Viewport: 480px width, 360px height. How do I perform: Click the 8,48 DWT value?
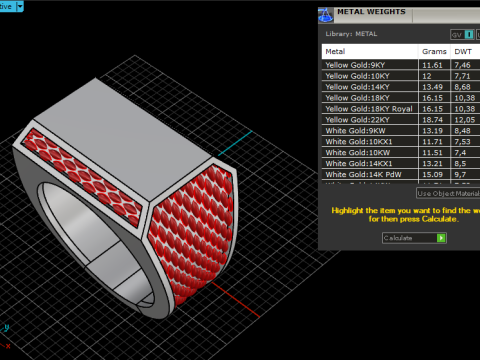[x=462, y=131]
